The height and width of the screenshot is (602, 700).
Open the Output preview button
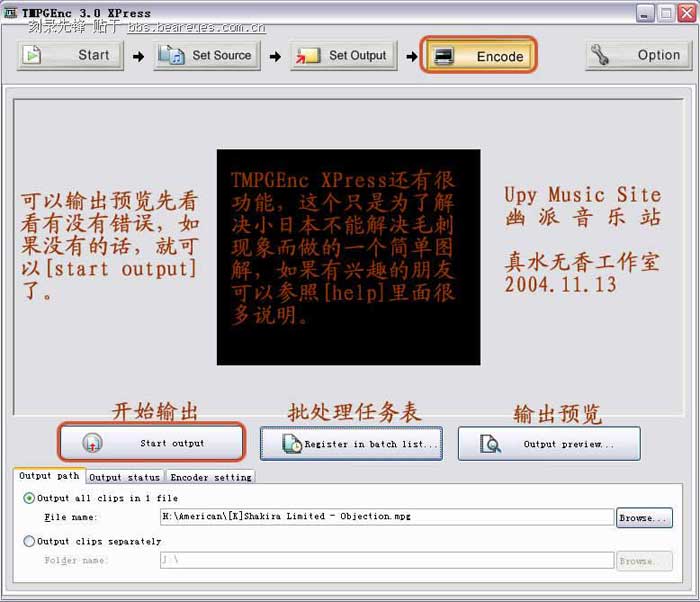pos(549,443)
